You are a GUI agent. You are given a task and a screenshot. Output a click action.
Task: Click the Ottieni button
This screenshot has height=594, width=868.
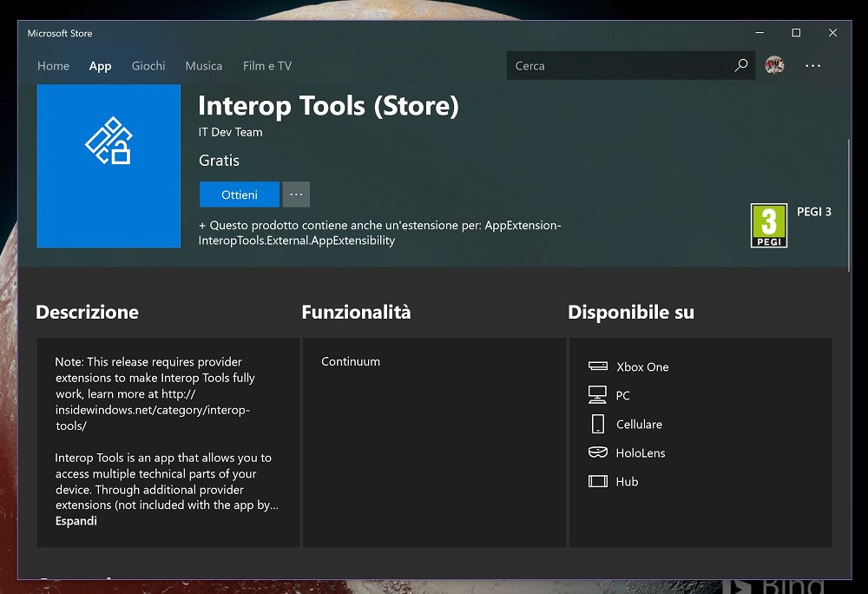coord(240,195)
